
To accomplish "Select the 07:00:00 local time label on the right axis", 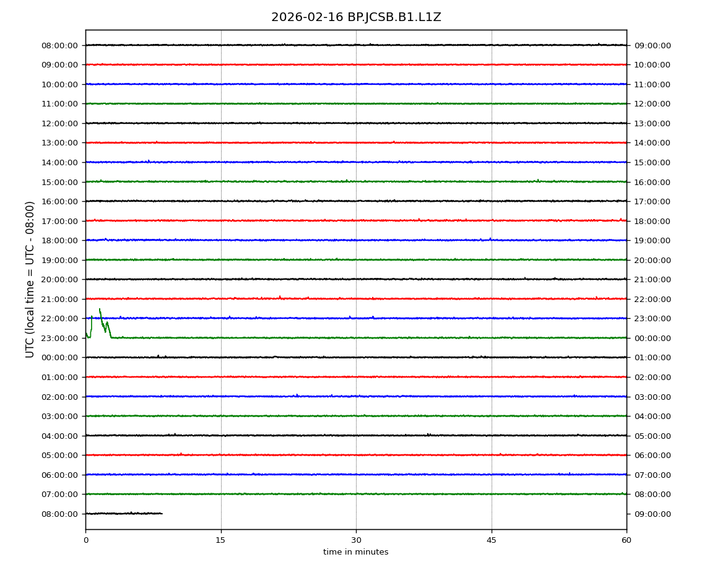I will (653, 475).
